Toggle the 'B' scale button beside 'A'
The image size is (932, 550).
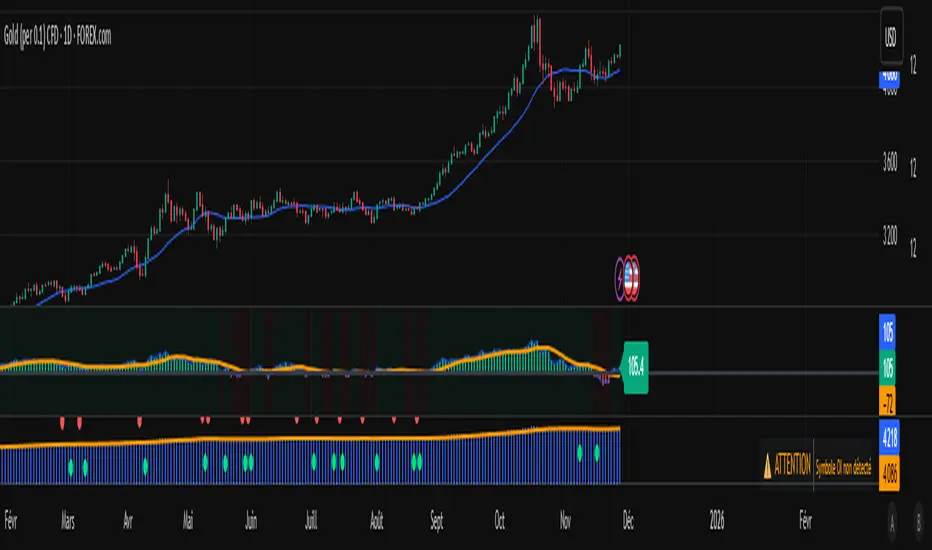click(918, 523)
